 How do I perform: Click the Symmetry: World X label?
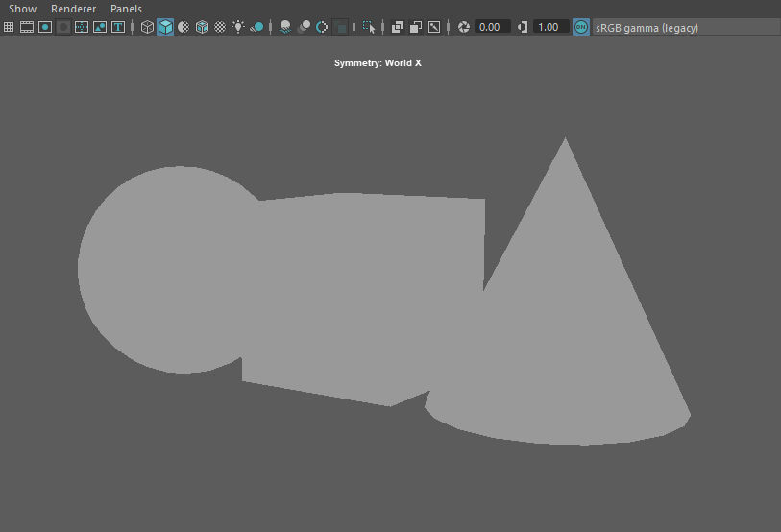click(x=378, y=63)
